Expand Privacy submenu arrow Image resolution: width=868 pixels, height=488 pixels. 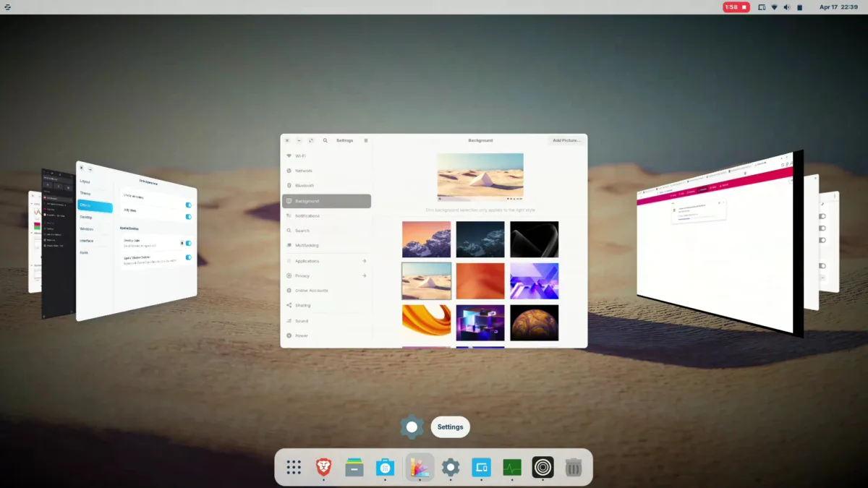pyautogui.click(x=364, y=275)
